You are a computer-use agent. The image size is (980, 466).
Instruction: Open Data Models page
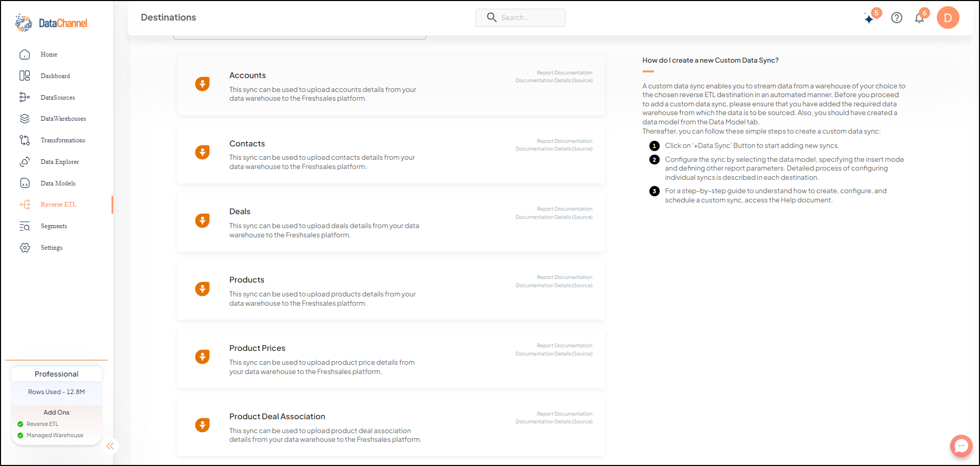click(58, 183)
